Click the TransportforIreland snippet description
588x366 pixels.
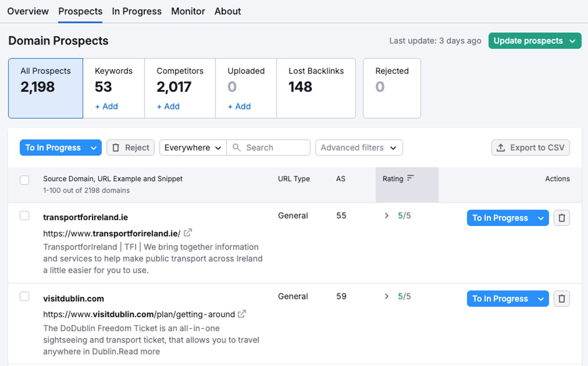coord(153,259)
